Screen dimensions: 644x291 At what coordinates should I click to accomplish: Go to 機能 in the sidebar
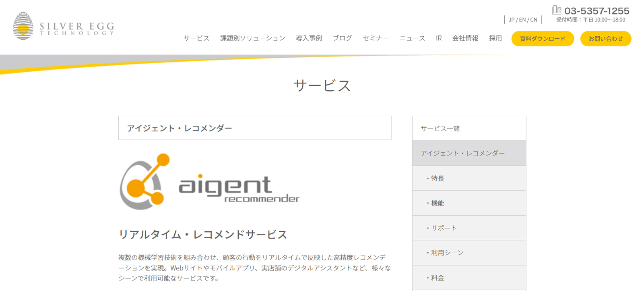pos(469,203)
